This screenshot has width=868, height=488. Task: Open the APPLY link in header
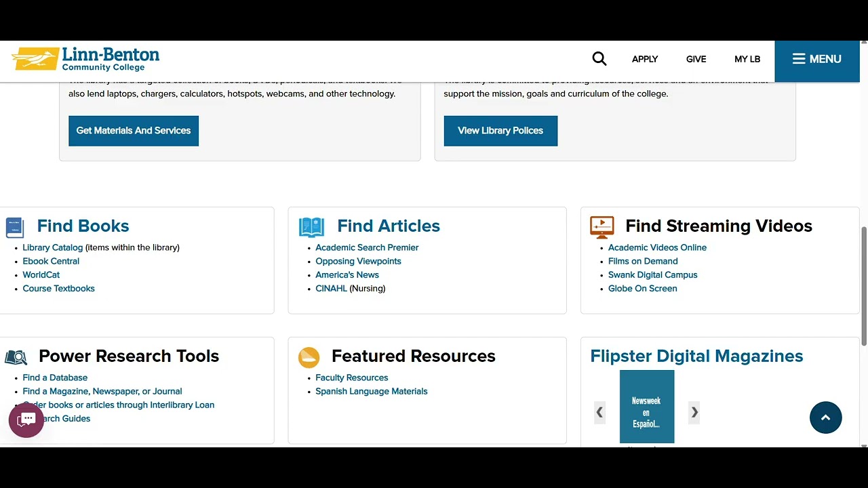tap(645, 59)
